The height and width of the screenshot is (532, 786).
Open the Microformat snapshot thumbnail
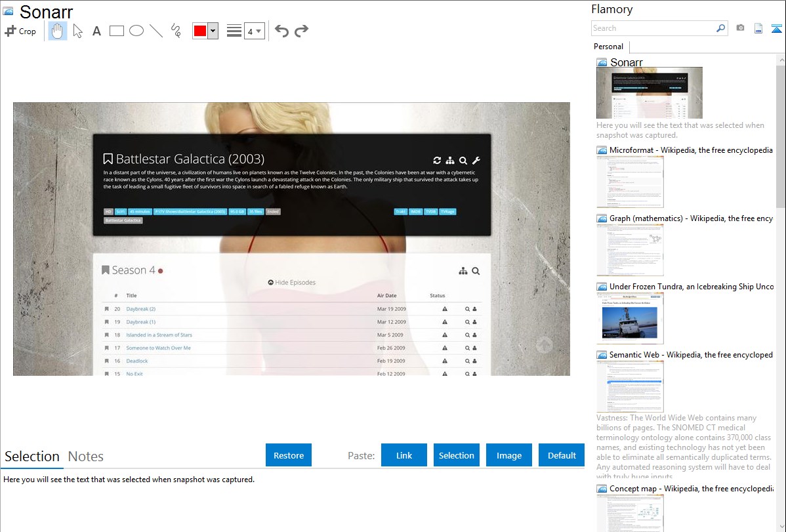click(x=630, y=182)
